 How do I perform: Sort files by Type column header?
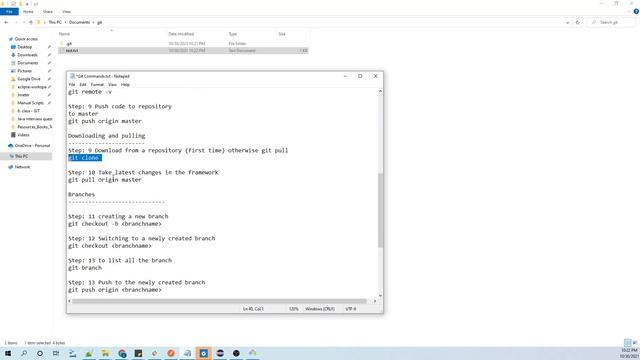pos(233,34)
